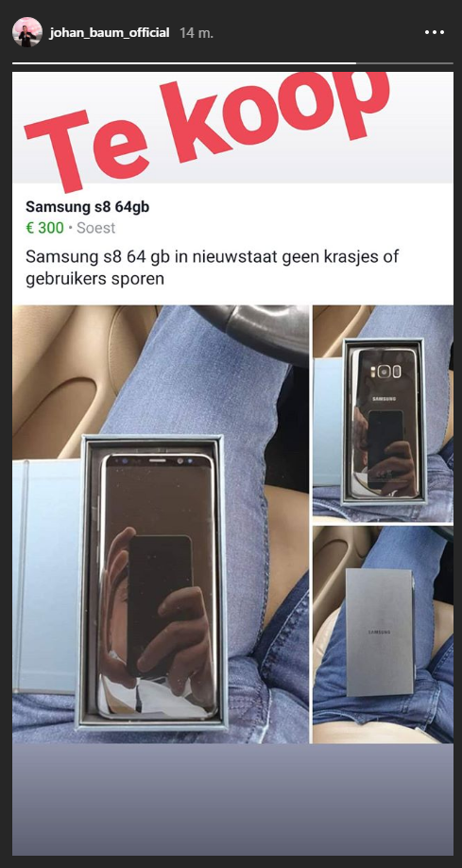
Task: Open the Samsung box photo
Action: point(383,634)
